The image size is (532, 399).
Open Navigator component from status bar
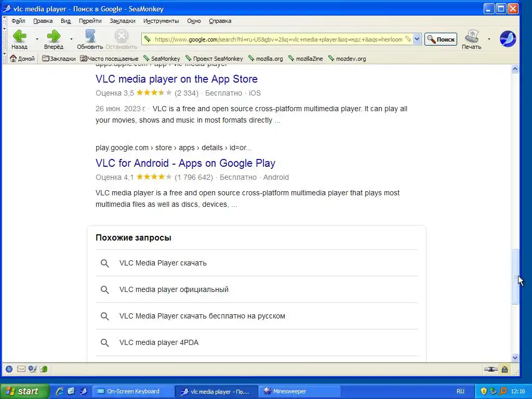coord(9,369)
